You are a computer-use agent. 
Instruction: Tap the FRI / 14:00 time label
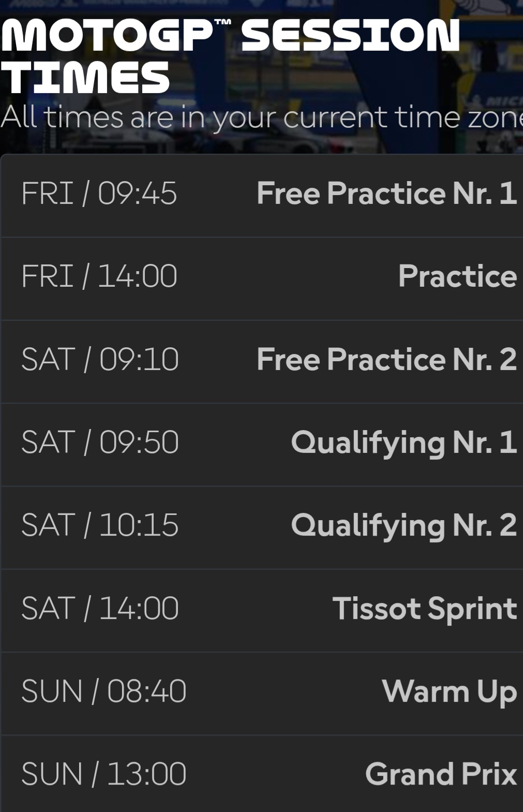point(99,276)
